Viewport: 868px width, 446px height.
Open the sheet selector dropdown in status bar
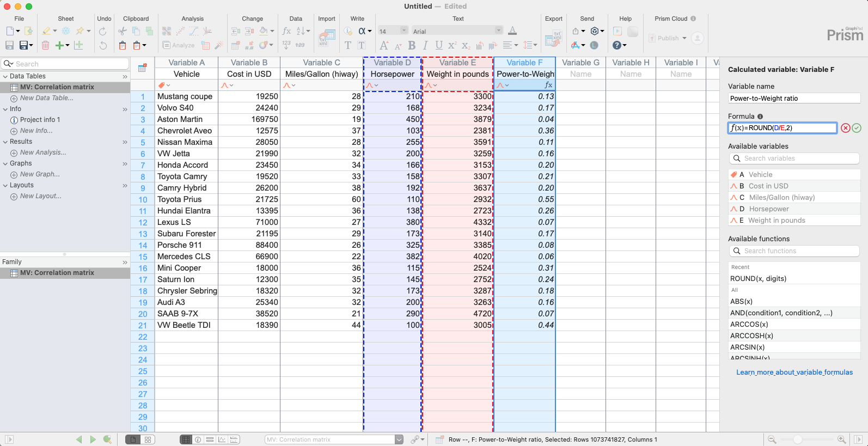399,439
